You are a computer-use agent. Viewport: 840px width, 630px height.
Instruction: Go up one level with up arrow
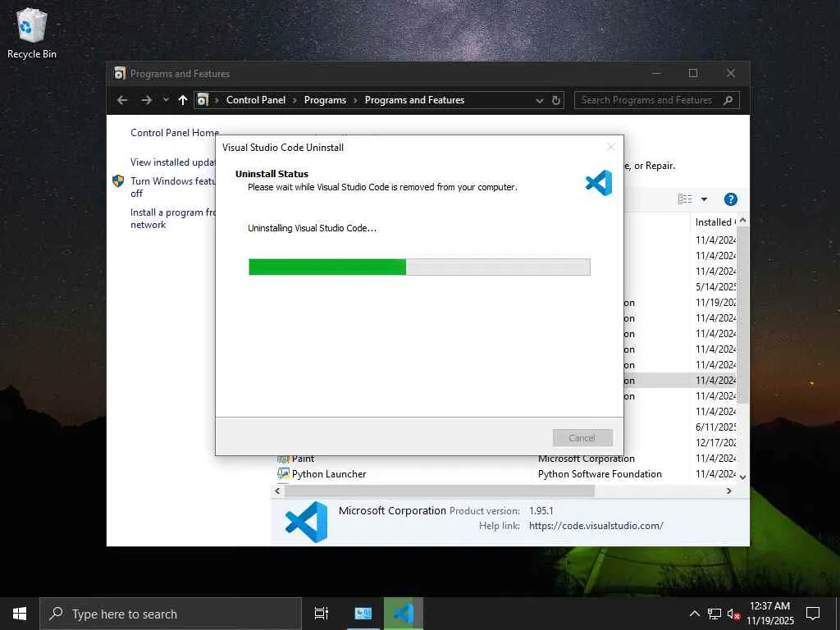coord(183,100)
